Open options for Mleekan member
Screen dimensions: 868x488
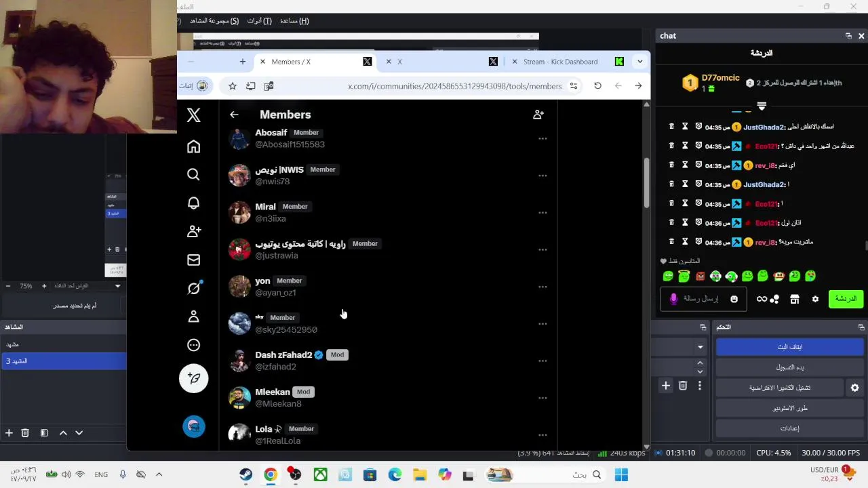542,398
